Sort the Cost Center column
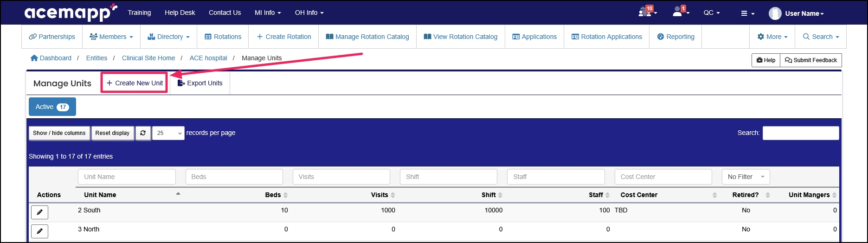The image size is (868, 243). [714, 195]
